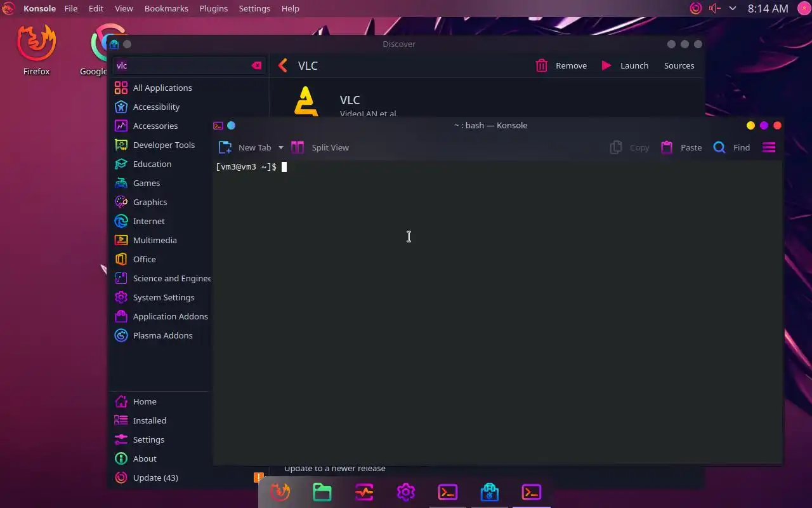Image resolution: width=812 pixels, height=508 pixels.
Task: Click the "Update to a newer release" text
Action: pos(335,469)
